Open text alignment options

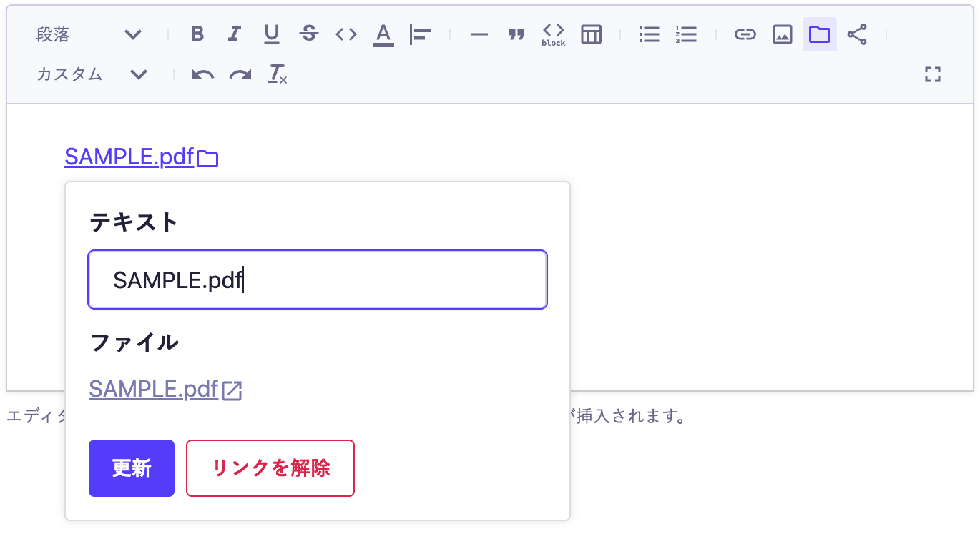click(x=421, y=34)
